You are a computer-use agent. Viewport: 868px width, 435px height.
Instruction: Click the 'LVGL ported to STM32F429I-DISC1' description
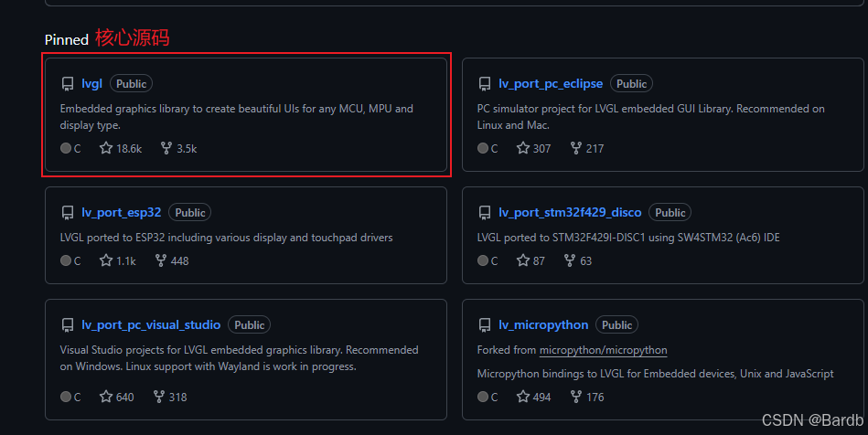[628, 238]
